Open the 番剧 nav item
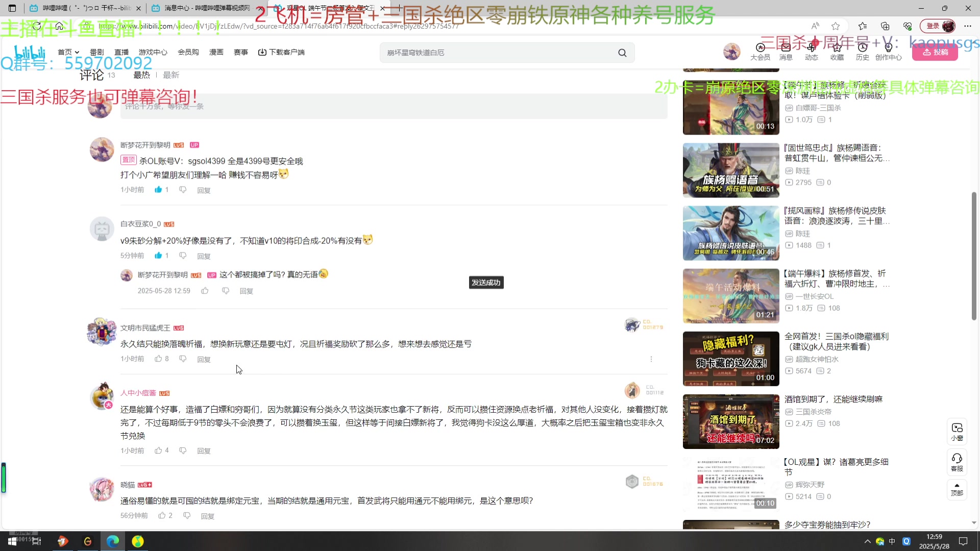980x551 pixels. (96, 52)
